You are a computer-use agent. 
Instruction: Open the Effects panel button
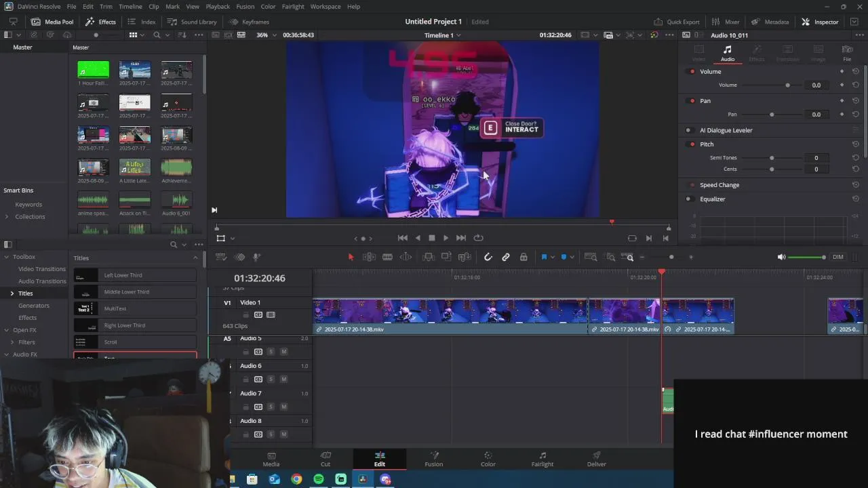100,22
